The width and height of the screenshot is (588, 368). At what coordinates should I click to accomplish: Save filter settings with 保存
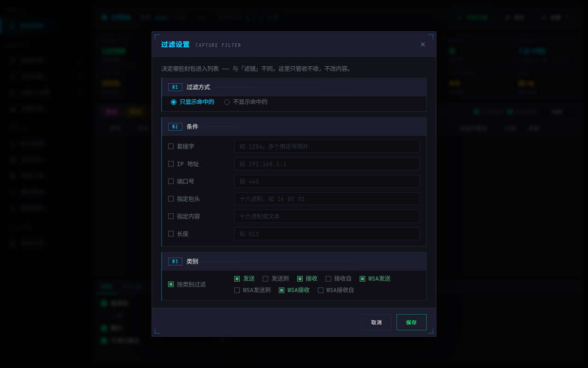412,322
